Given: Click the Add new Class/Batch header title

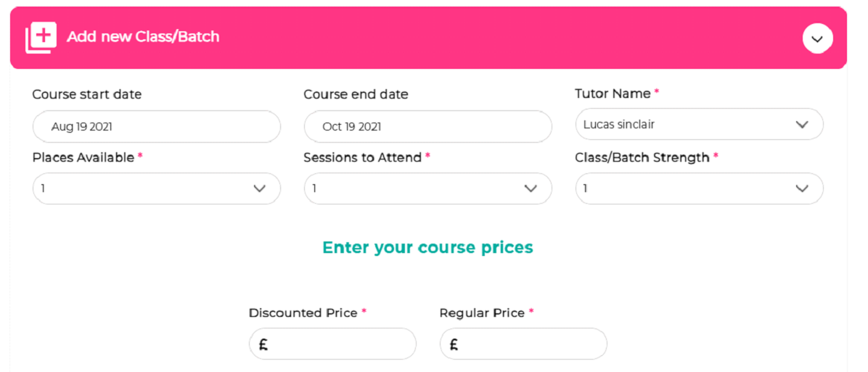Looking at the screenshot, I should (143, 36).
